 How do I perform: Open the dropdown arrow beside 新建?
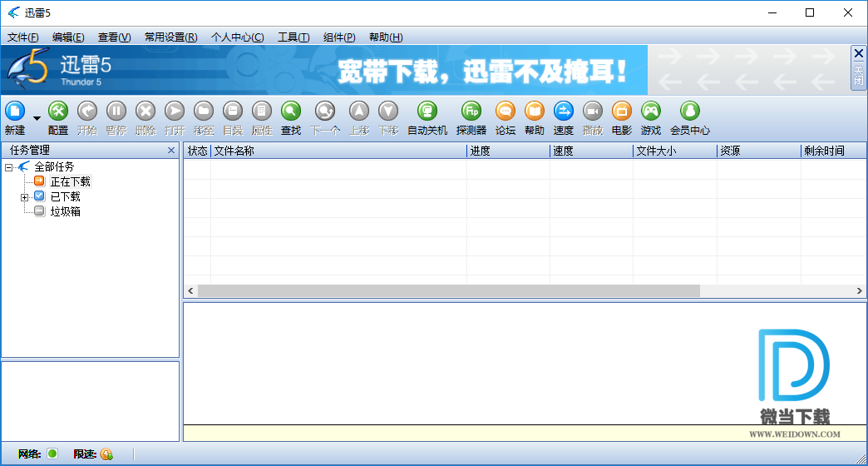(x=37, y=118)
